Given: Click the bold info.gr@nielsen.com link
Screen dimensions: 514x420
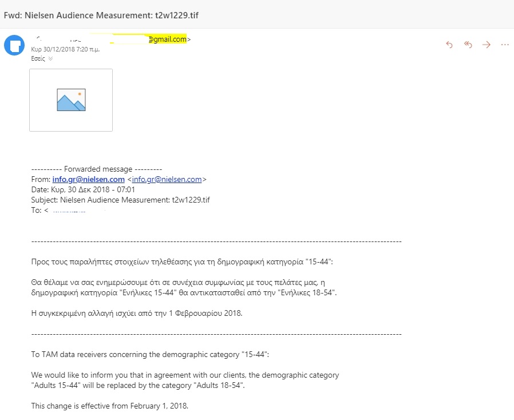Looking at the screenshot, I should click(x=89, y=179).
